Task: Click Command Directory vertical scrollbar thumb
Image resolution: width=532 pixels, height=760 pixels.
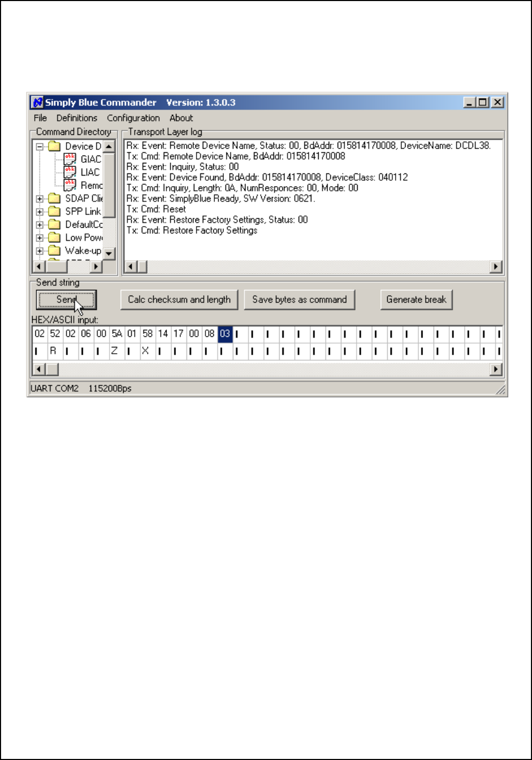Action: coord(109,184)
